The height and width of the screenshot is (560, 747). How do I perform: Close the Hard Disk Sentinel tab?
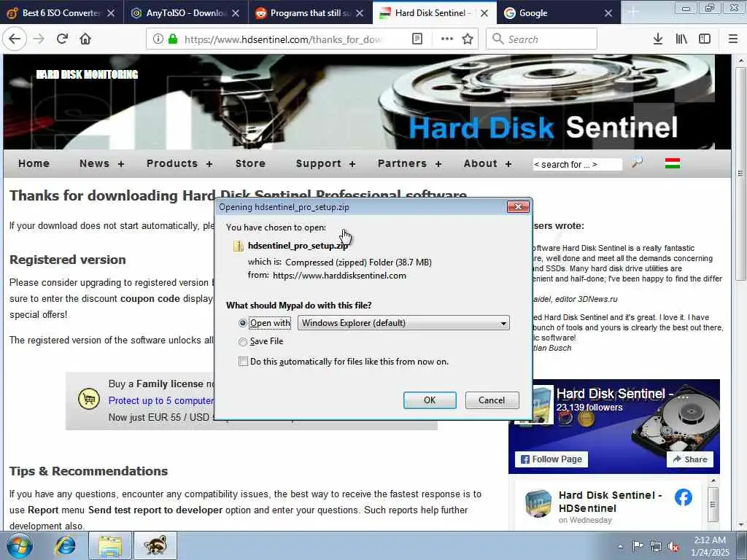click(x=484, y=13)
